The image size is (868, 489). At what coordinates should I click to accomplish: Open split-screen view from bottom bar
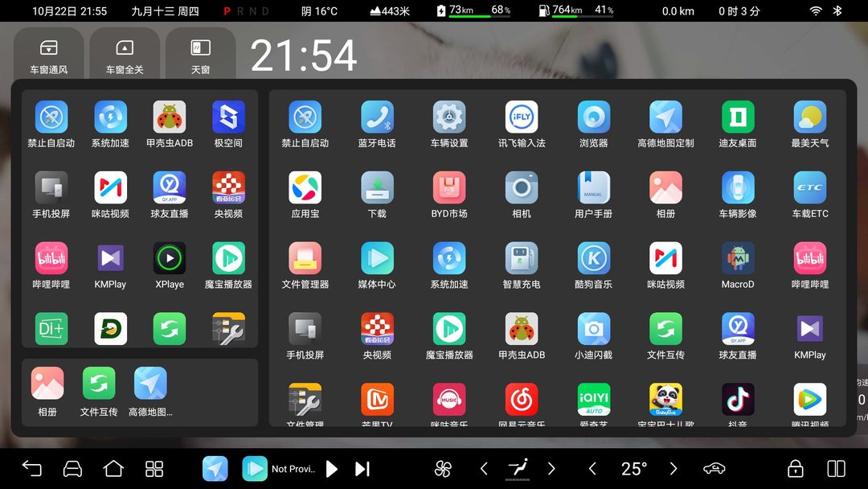click(x=836, y=469)
